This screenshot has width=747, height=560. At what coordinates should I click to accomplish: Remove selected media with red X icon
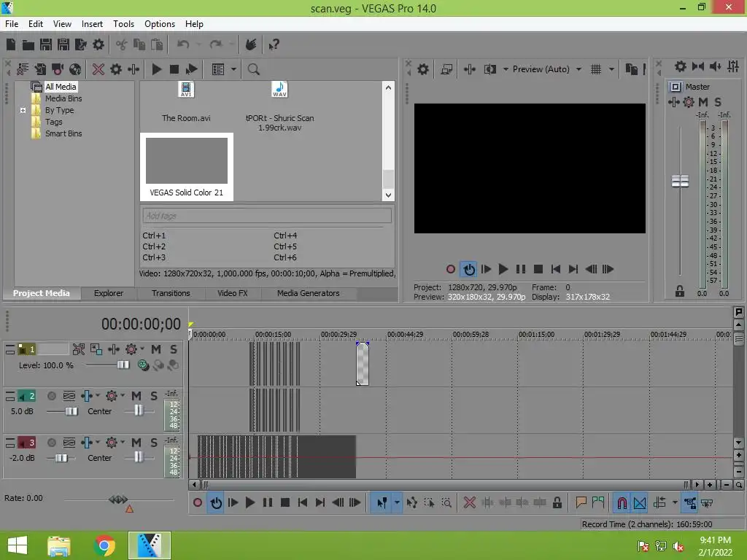tap(98, 69)
